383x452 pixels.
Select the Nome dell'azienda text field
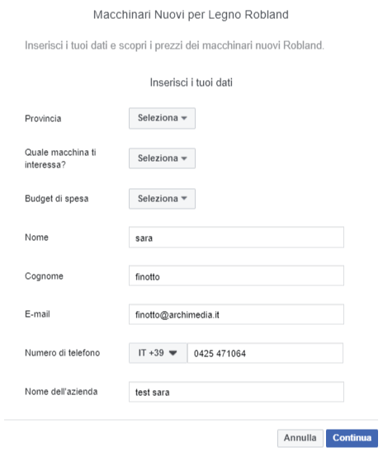[236, 392]
